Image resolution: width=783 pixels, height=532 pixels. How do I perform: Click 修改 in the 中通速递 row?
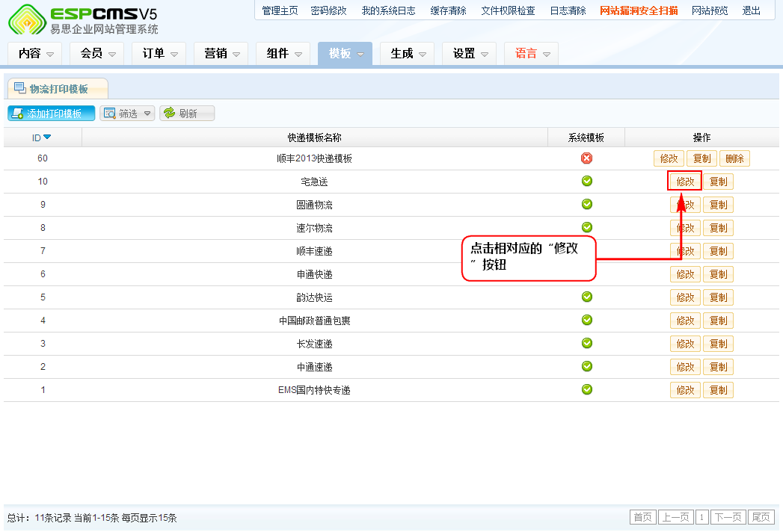pyautogui.click(x=685, y=367)
